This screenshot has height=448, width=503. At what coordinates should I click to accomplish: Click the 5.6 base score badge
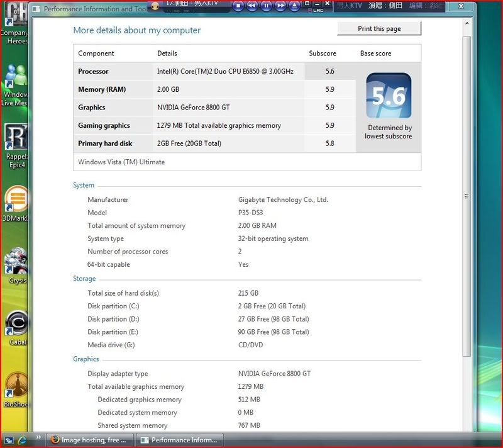(389, 96)
